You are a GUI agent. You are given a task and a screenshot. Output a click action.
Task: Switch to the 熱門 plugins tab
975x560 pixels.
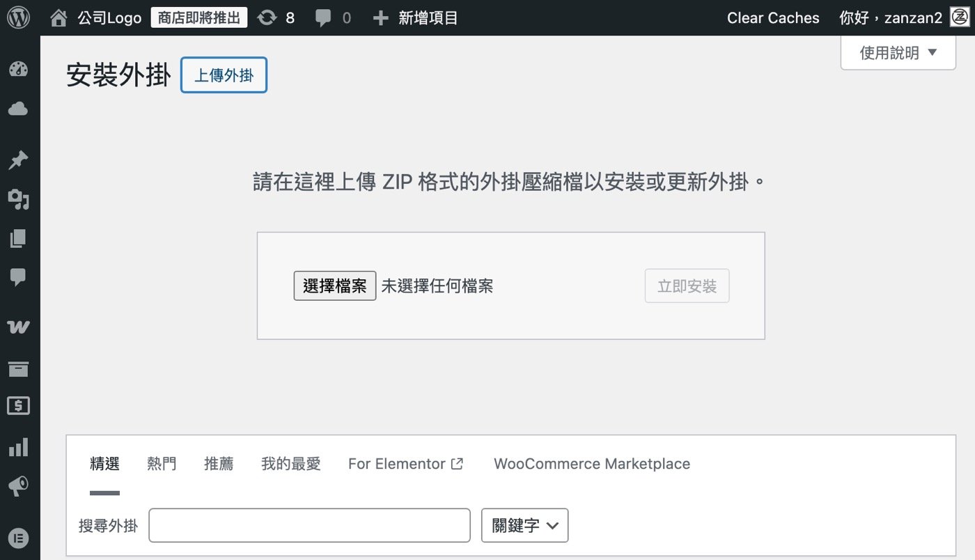click(162, 464)
